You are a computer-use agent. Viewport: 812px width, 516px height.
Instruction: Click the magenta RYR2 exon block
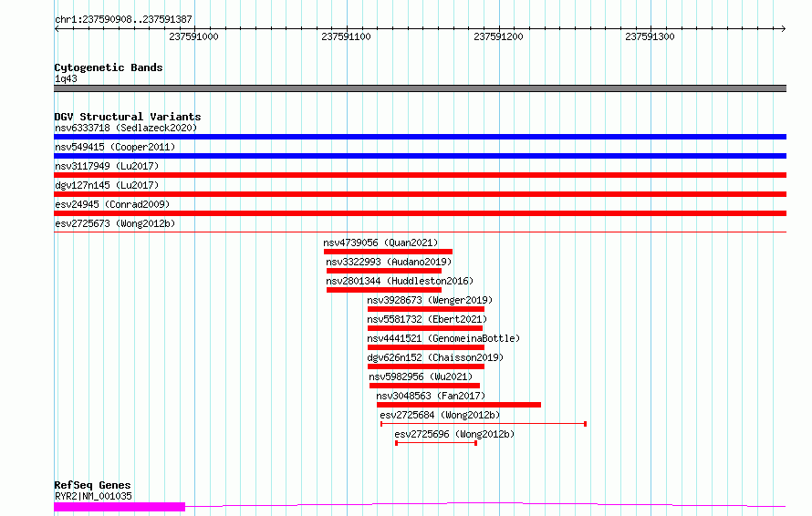coord(120,507)
